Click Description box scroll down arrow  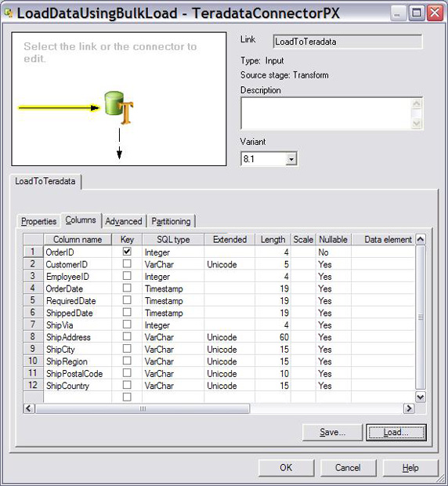click(x=417, y=124)
